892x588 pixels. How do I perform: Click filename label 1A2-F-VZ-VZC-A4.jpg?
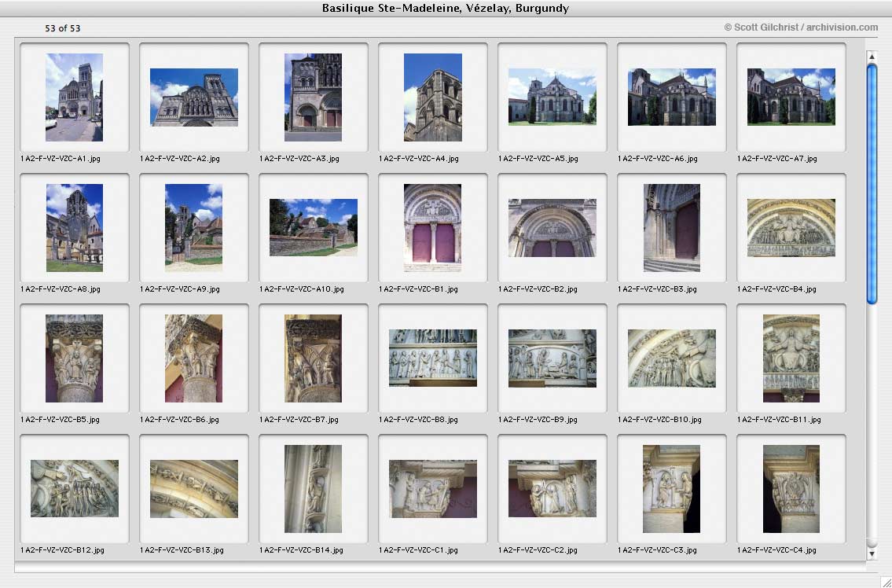point(419,159)
